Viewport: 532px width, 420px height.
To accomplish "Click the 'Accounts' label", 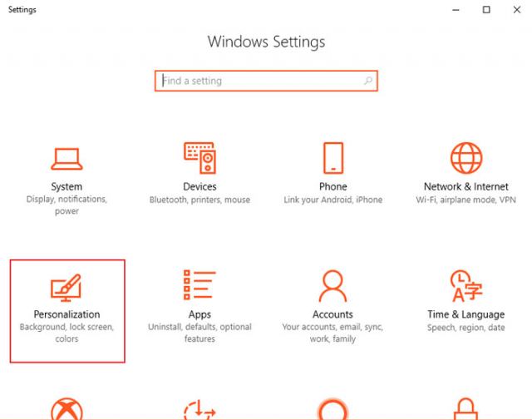I will point(332,314).
